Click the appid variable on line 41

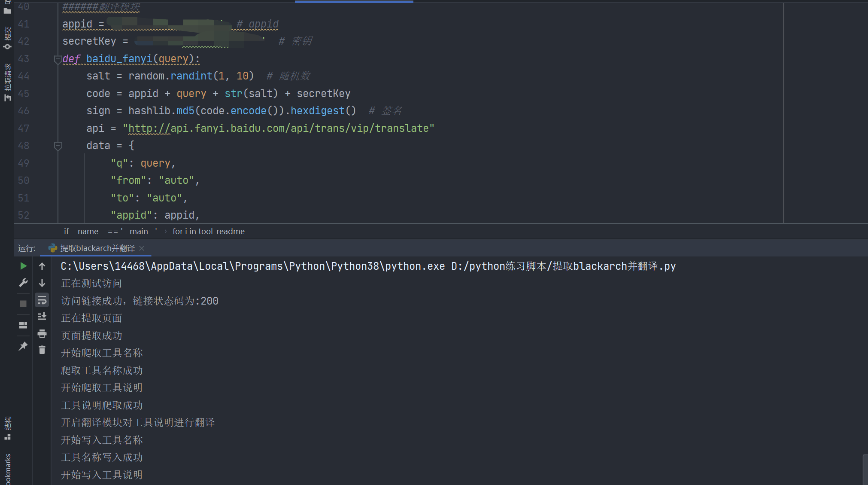click(77, 24)
